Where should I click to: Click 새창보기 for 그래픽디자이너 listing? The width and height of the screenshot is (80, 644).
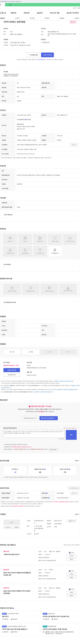pyautogui.click(x=72, y=559)
